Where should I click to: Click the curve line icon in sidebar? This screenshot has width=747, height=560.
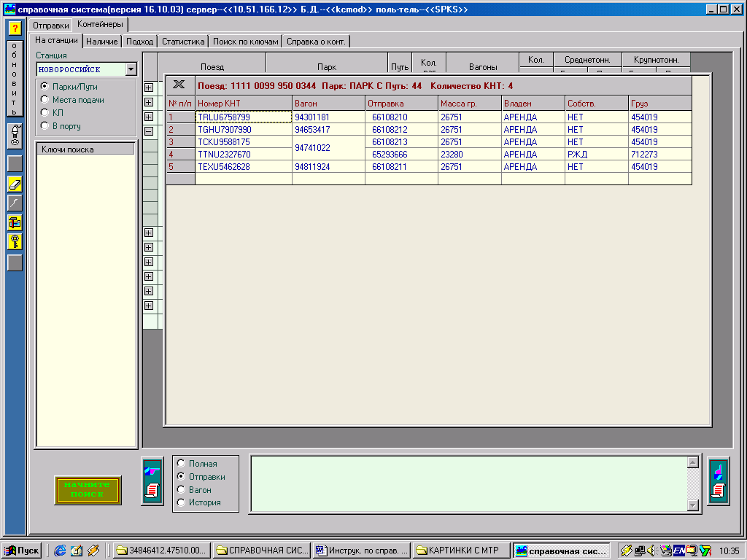(x=15, y=203)
